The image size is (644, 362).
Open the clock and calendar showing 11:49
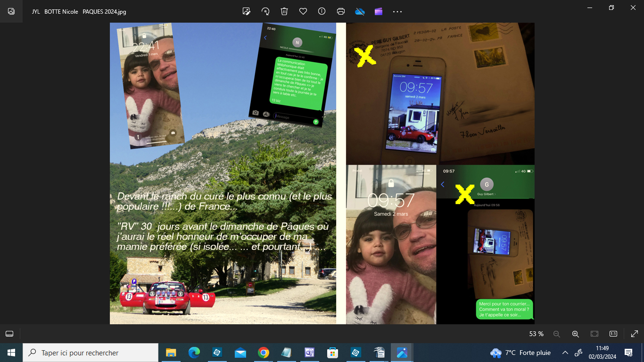coord(603,353)
